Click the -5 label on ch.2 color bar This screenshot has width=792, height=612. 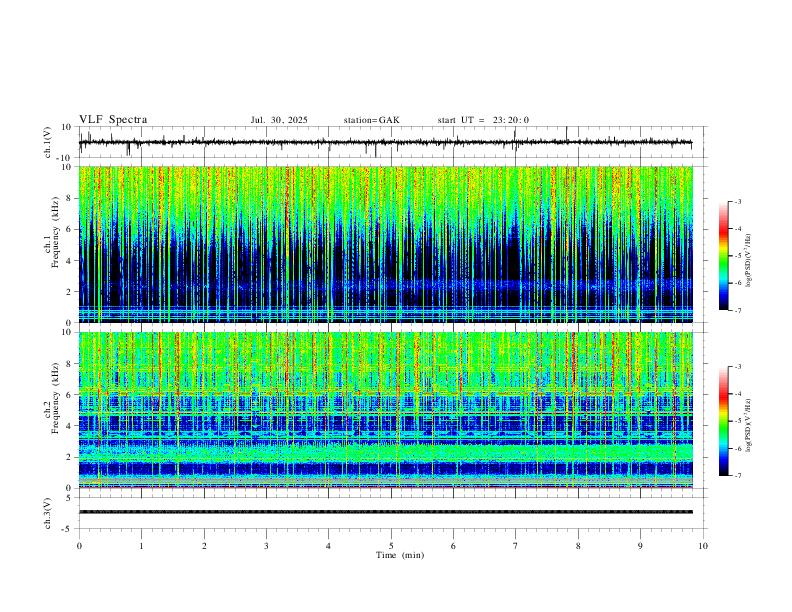tap(738, 421)
